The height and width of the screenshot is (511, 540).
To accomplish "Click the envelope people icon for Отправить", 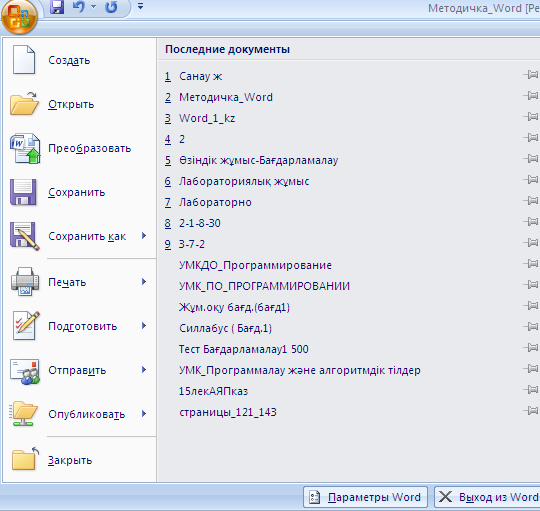I will (25, 372).
